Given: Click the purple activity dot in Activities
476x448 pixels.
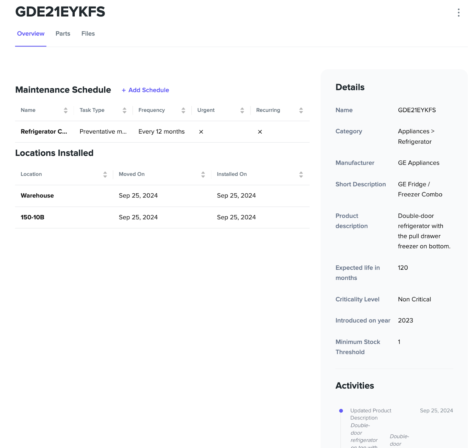Looking at the screenshot, I should click(341, 411).
